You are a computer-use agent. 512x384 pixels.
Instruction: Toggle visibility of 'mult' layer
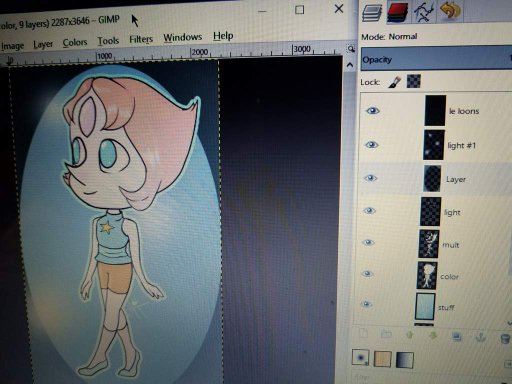point(368,242)
